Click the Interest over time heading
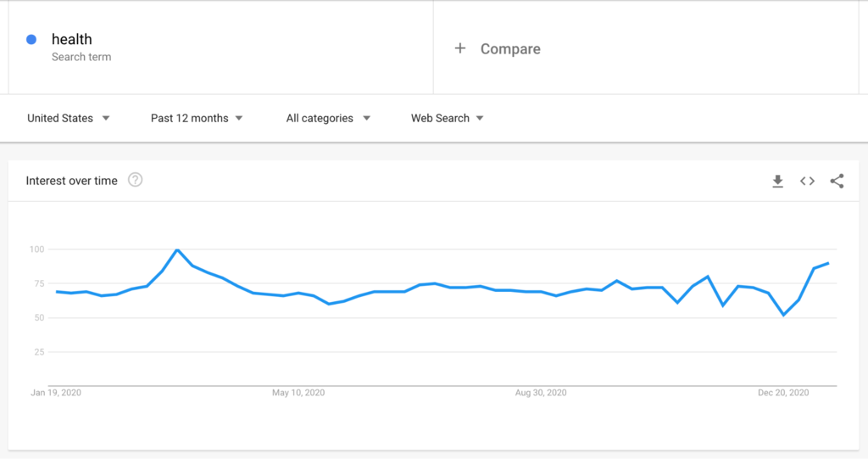868x459 pixels. point(72,181)
